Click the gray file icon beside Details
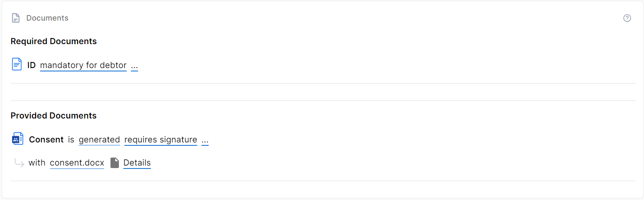The height and width of the screenshot is (200, 644). coord(115,163)
